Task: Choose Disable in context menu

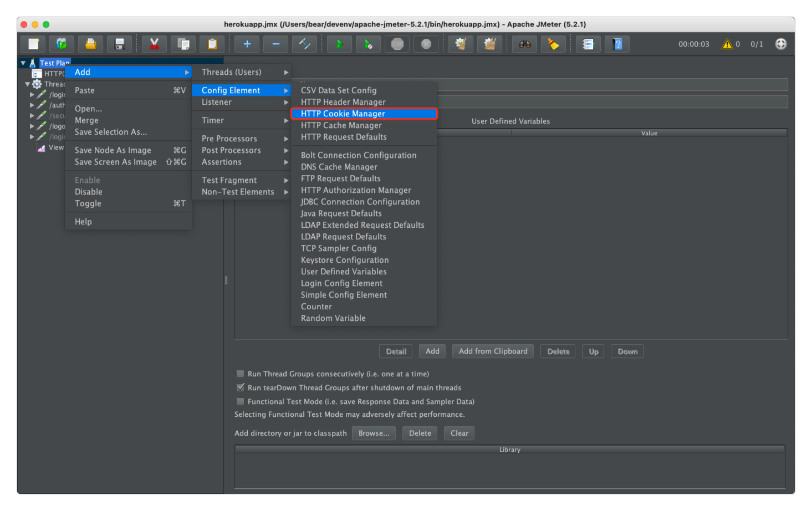Action: coord(128,192)
